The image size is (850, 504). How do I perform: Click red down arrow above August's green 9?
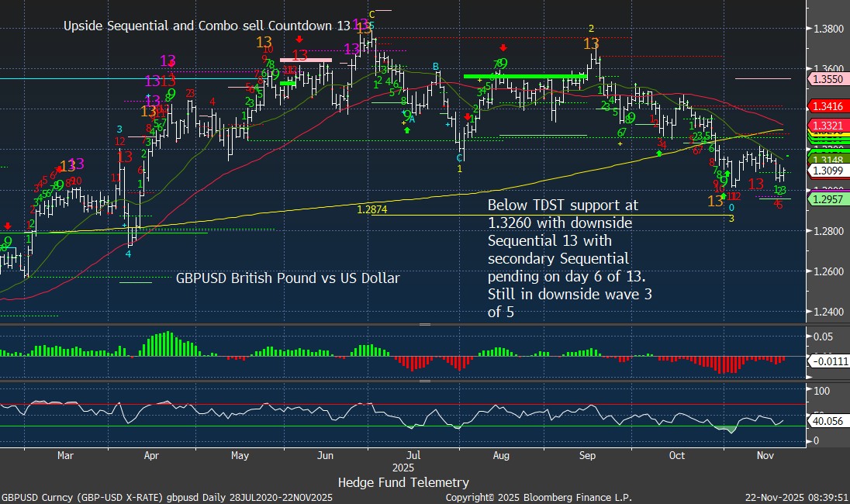point(503,47)
